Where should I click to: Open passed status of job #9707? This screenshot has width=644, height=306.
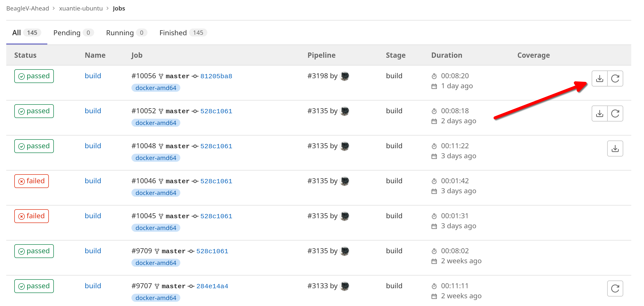tap(34, 286)
